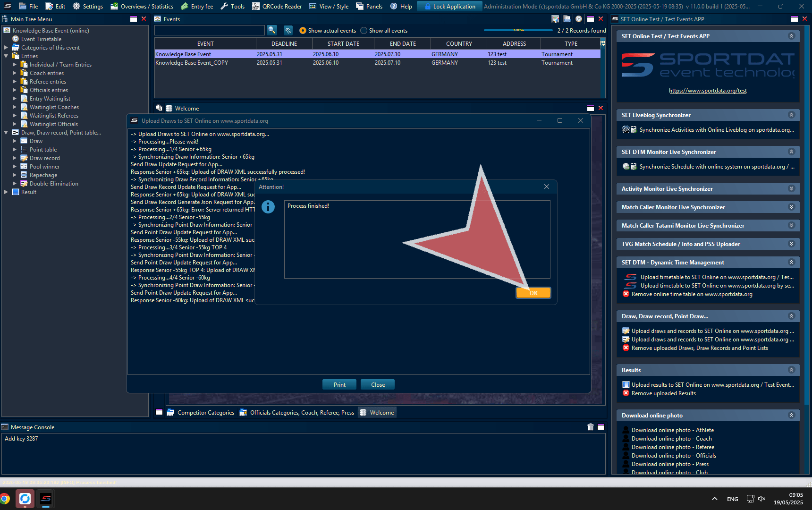812x510 pixels.
Task: Click Upload results to SET Online icon
Action: (x=626, y=385)
